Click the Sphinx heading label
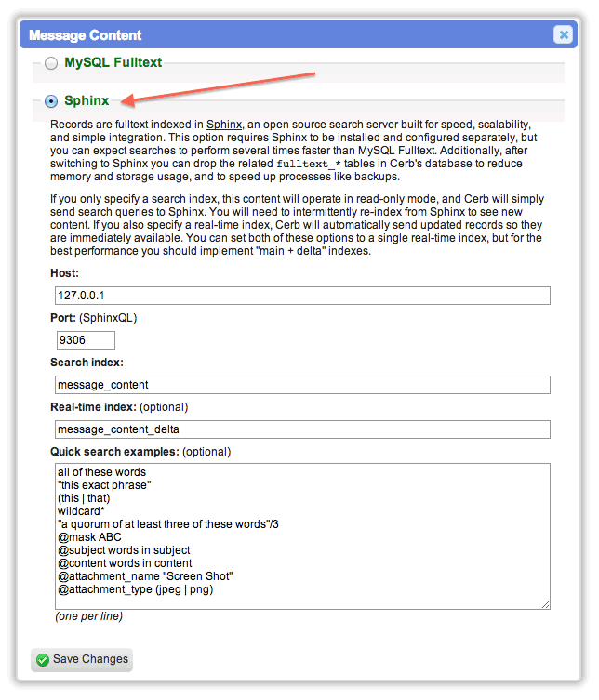599x700 pixels. pyautogui.click(x=87, y=100)
